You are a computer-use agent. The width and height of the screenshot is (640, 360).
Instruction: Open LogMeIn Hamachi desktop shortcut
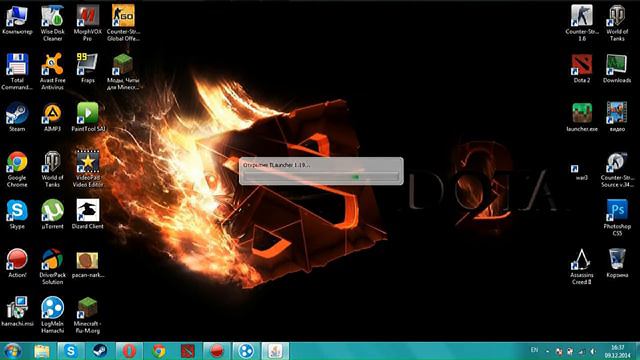pyautogui.click(x=52, y=315)
